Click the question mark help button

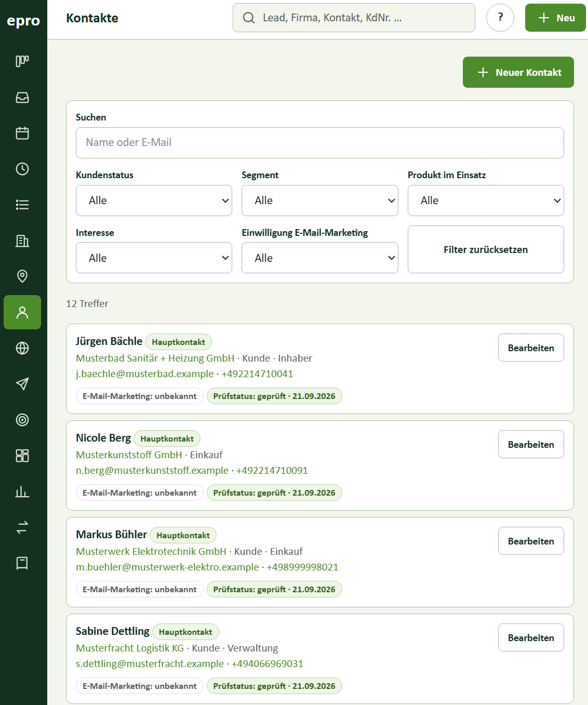point(500,18)
